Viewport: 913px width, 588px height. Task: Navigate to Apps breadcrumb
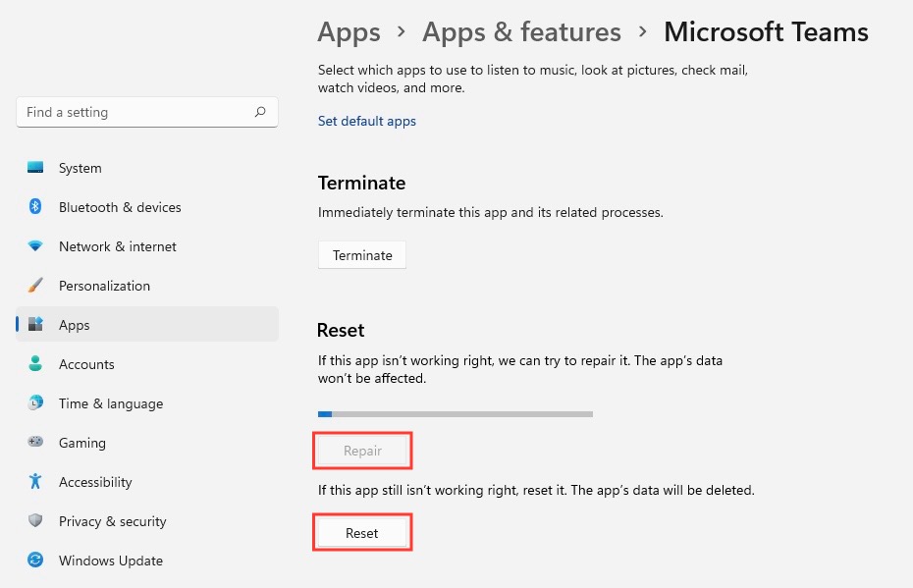coord(349,32)
